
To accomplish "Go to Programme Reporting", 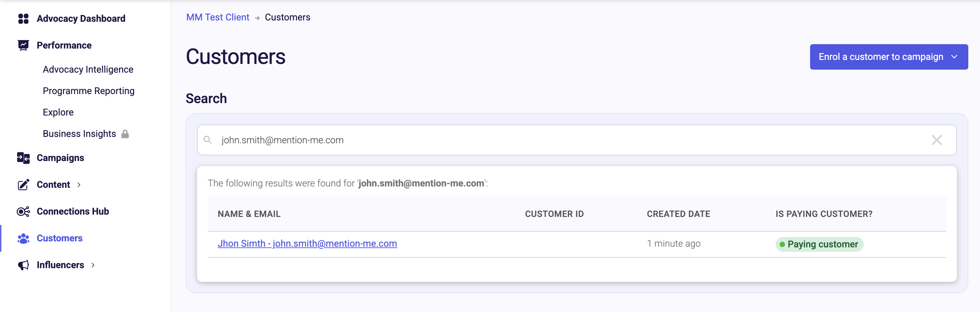I will [89, 91].
